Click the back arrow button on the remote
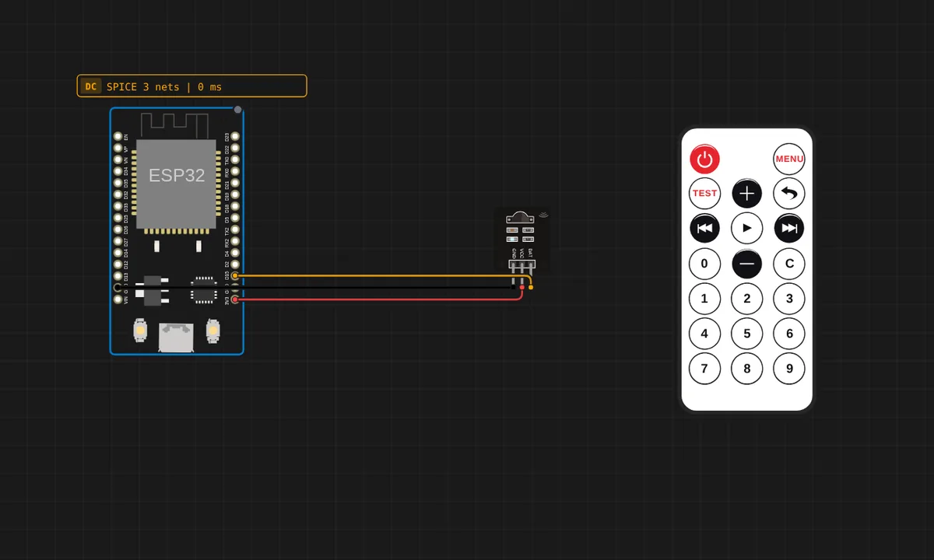Viewport: 934px width, 560px height. (x=789, y=194)
